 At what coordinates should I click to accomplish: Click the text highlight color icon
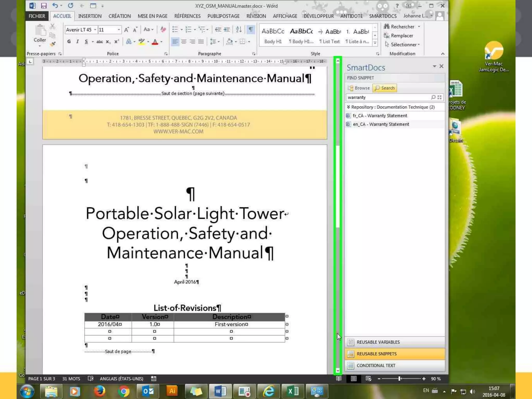pyautogui.click(x=142, y=42)
